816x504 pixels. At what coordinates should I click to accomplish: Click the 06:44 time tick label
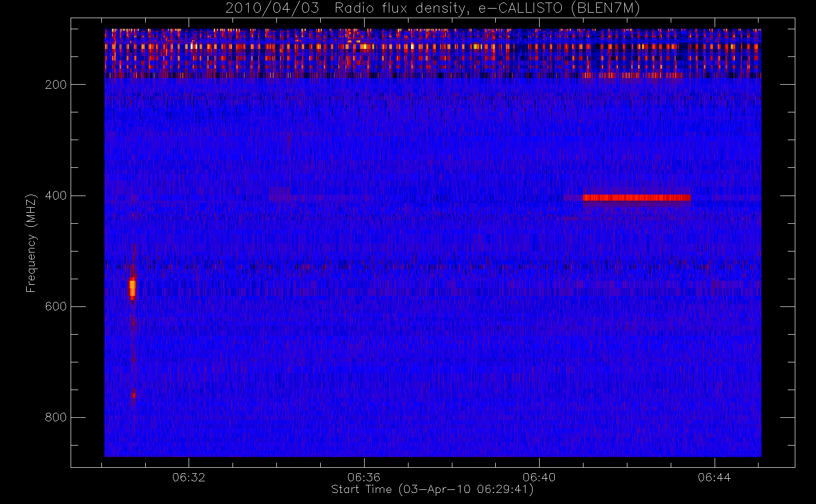point(714,477)
